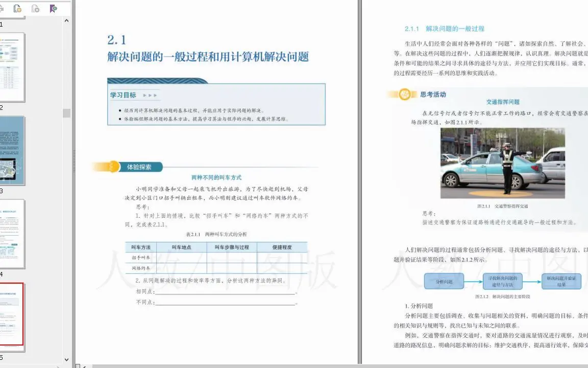Click the section number '2.1' heading

point(116,40)
